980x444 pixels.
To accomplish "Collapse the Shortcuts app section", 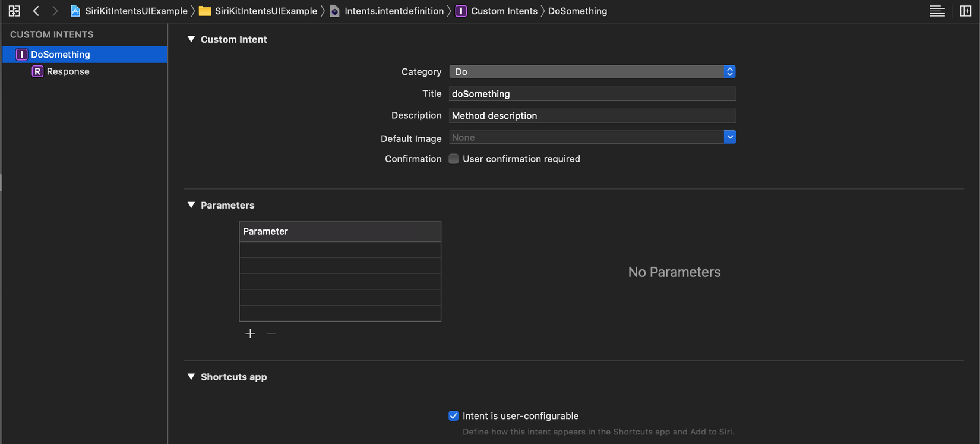I will point(191,377).
